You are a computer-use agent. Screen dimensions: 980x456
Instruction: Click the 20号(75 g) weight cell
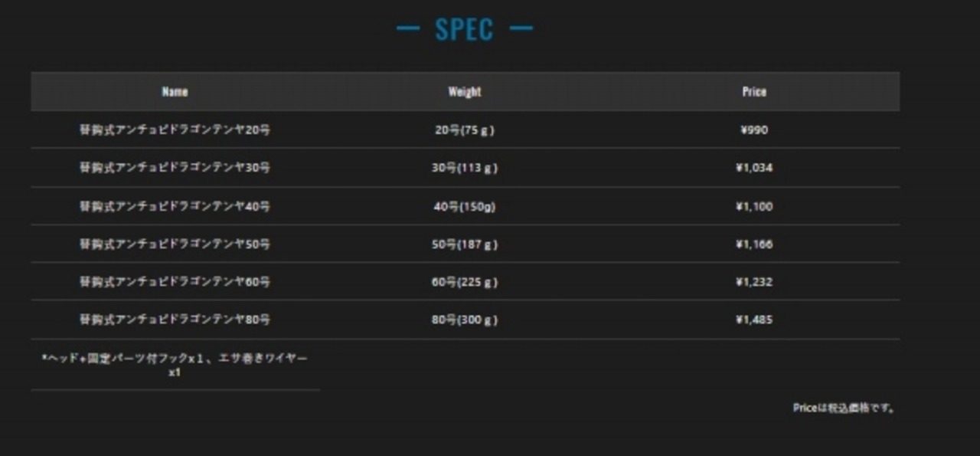[465, 130]
